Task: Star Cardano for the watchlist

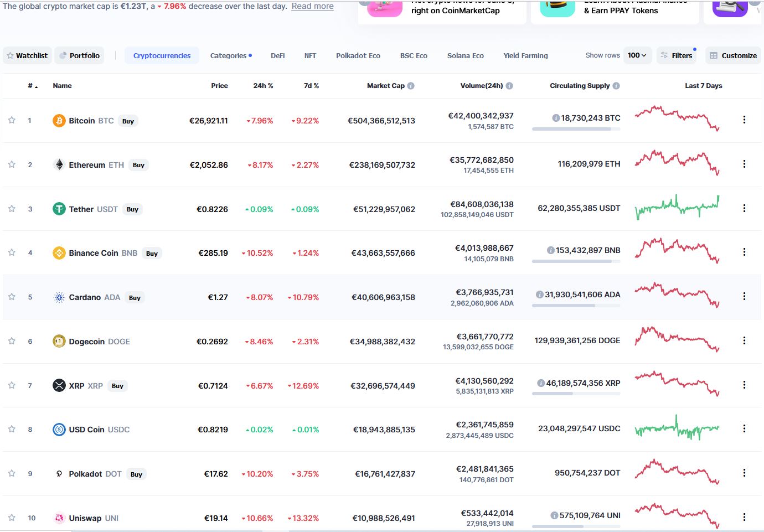Action: (x=12, y=297)
